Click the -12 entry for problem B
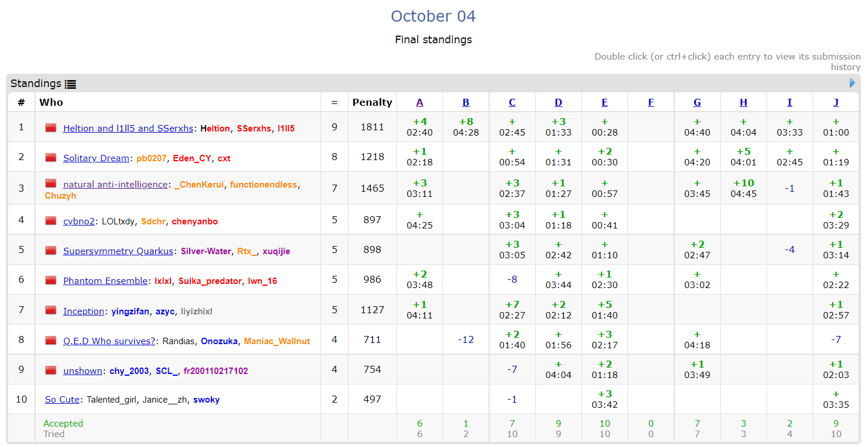This screenshot has height=447, width=868. coord(466,339)
